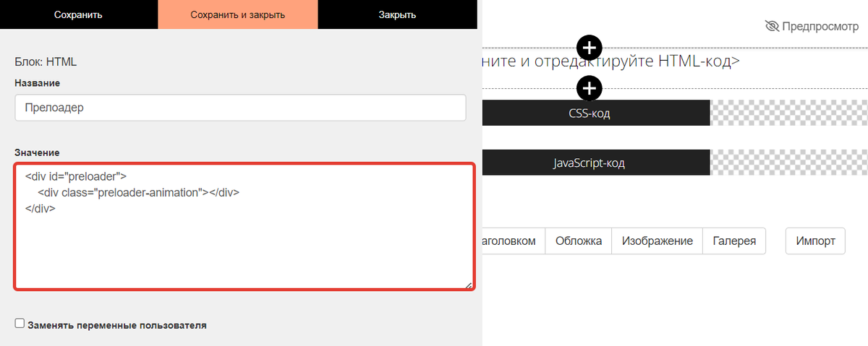Click Сохранить и закрыть button
Screen dimensions: 868x346
(237, 14)
